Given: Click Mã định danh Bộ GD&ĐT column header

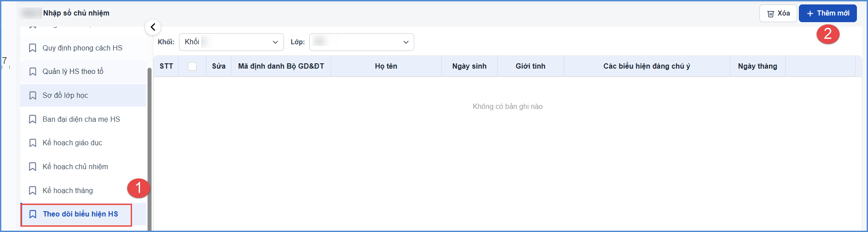Looking at the screenshot, I should 281,66.
